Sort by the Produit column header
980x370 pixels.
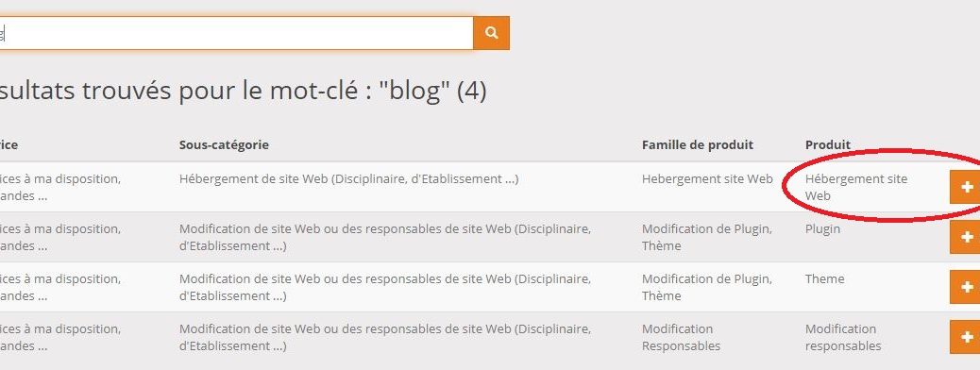[x=827, y=145]
